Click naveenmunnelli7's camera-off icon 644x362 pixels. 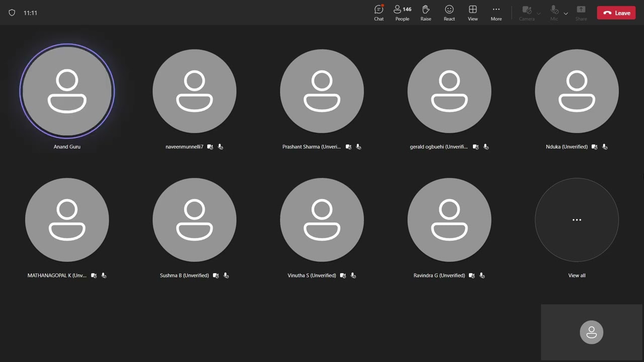210,147
